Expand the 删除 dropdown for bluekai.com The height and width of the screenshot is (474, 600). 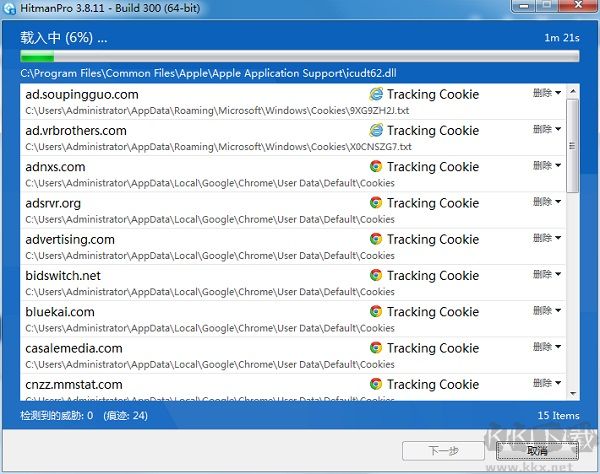coord(547,310)
